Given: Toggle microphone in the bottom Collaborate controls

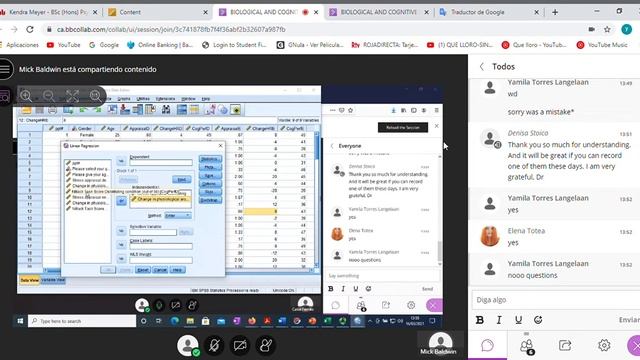Looking at the screenshot, I should [x=214, y=345].
